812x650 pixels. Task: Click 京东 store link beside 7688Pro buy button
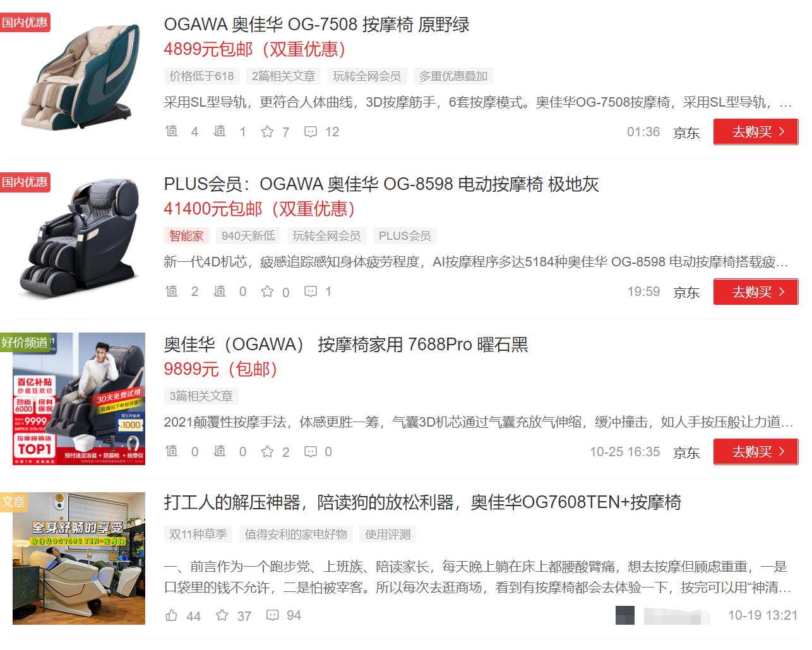click(x=686, y=452)
